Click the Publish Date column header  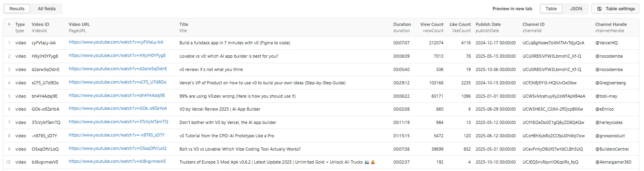click(x=488, y=24)
